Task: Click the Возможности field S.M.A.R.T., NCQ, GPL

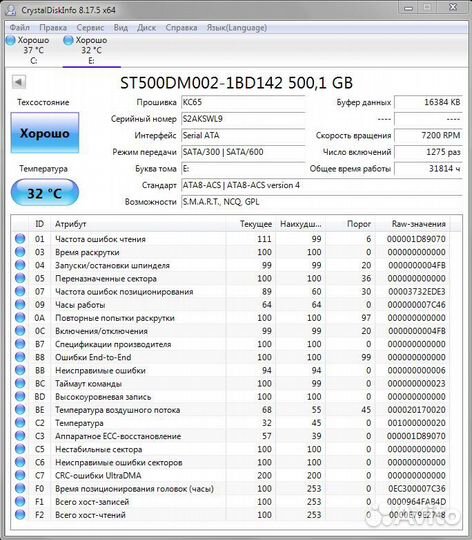Action: (322, 202)
